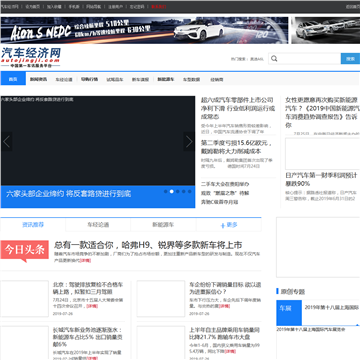Open the 汽车经济网 site logo
The width and height of the screenshot is (360, 360).
(x=31, y=57)
